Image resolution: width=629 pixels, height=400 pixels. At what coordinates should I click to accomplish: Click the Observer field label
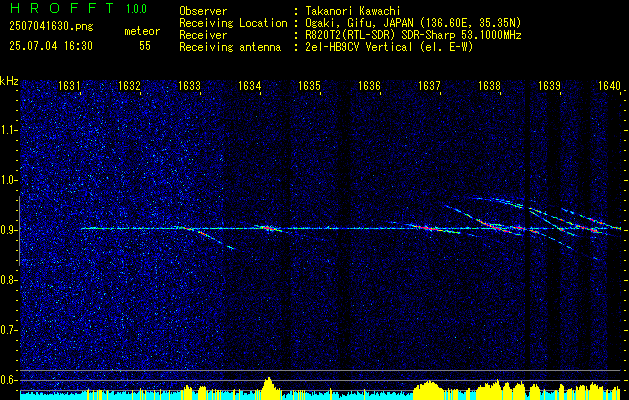point(203,11)
